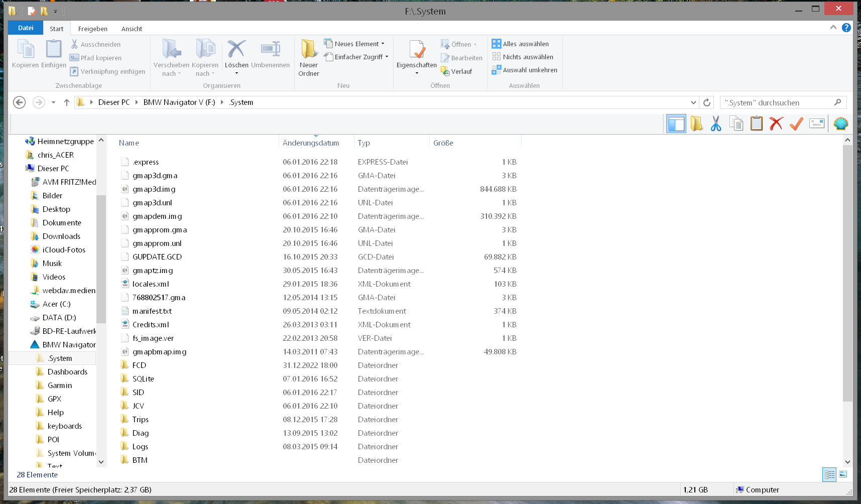
Task: Click the red X delete toolbar icon
Action: click(x=776, y=123)
